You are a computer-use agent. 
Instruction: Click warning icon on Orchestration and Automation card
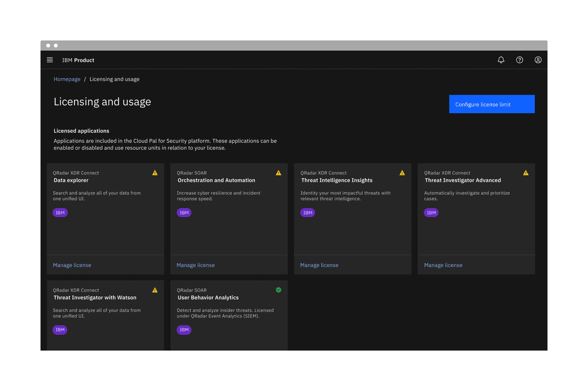(278, 173)
